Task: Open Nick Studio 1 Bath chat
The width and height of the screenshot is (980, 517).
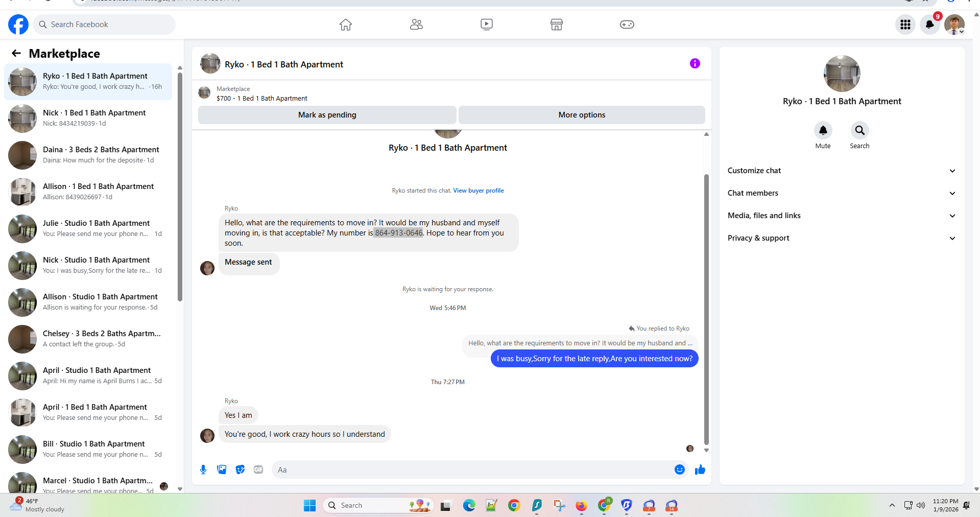Action: (88, 265)
